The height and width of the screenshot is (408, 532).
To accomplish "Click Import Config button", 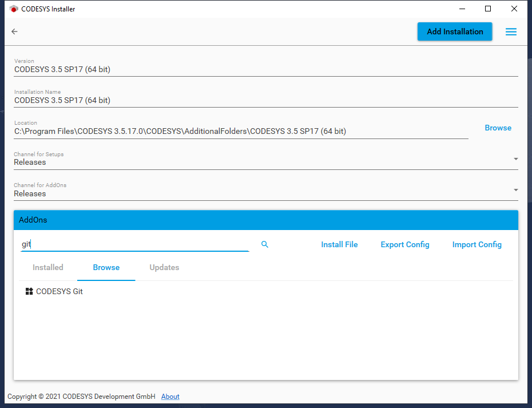I will tap(477, 244).
